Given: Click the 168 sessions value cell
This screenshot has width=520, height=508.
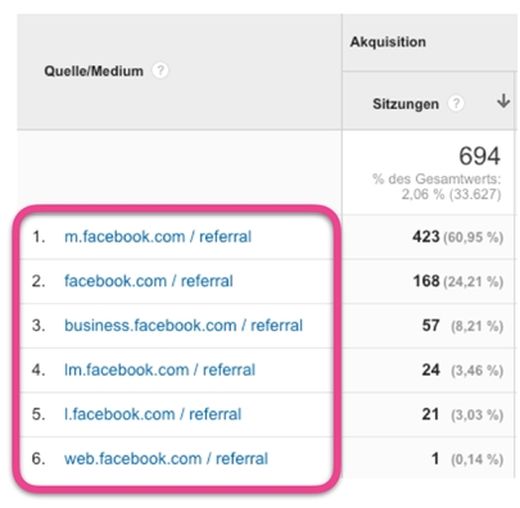Looking at the screenshot, I should (x=457, y=281).
